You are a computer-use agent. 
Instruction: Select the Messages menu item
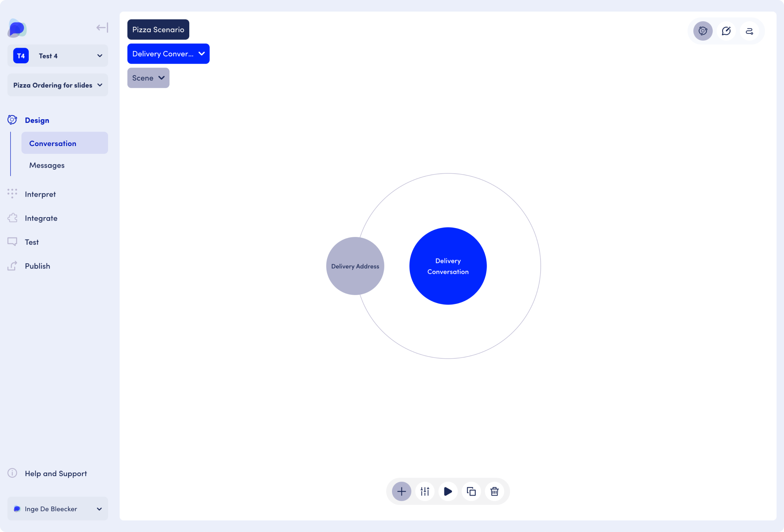[x=47, y=165]
